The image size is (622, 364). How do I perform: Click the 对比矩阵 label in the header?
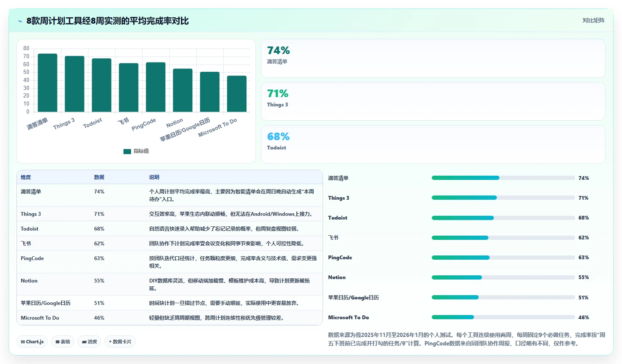point(593,20)
